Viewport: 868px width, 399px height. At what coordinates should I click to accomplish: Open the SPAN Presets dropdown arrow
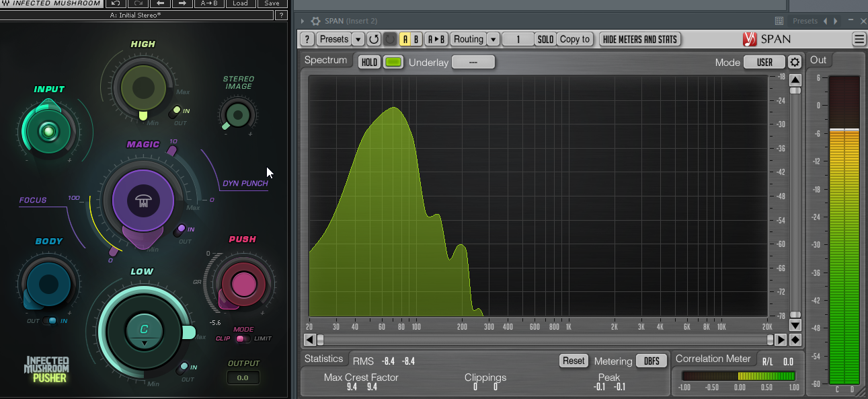click(x=358, y=39)
